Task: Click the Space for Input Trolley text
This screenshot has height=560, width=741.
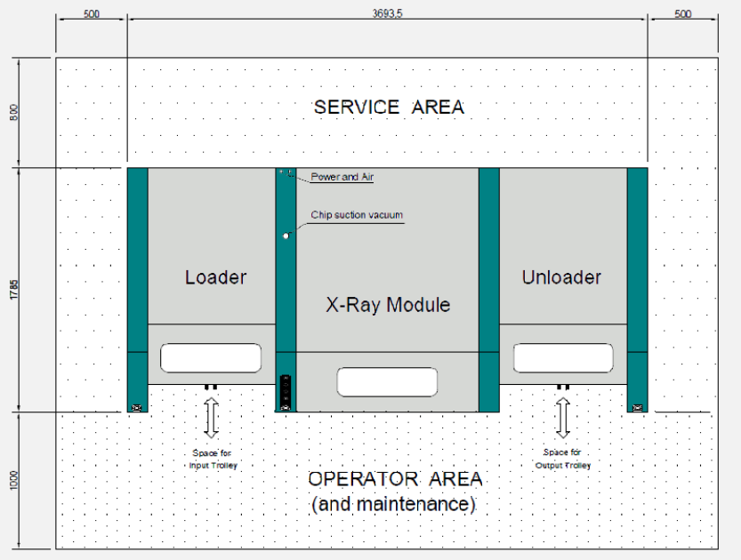Action: (x=213, y=459)
